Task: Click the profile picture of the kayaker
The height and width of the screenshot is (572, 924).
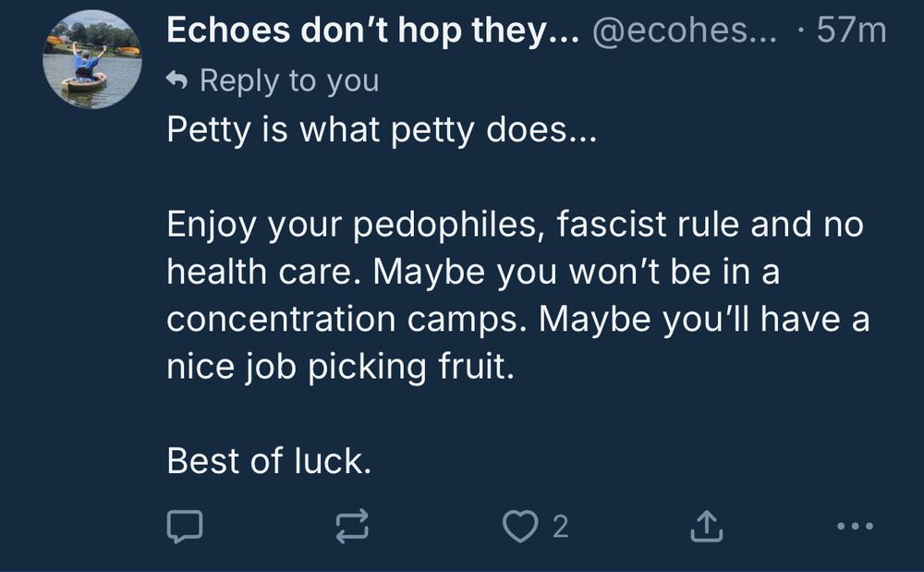Action: point(89,54)
